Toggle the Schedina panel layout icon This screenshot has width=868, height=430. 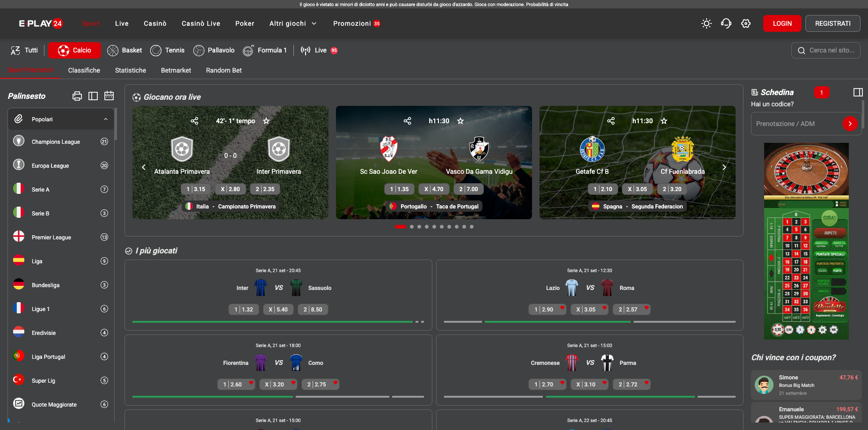click(858, 92)
